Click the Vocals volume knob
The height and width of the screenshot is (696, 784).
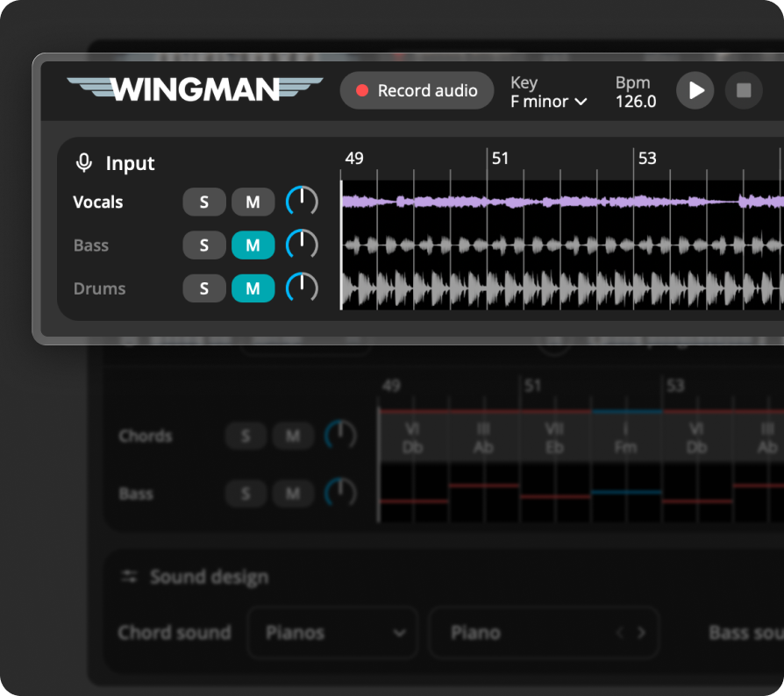[302, 202]
